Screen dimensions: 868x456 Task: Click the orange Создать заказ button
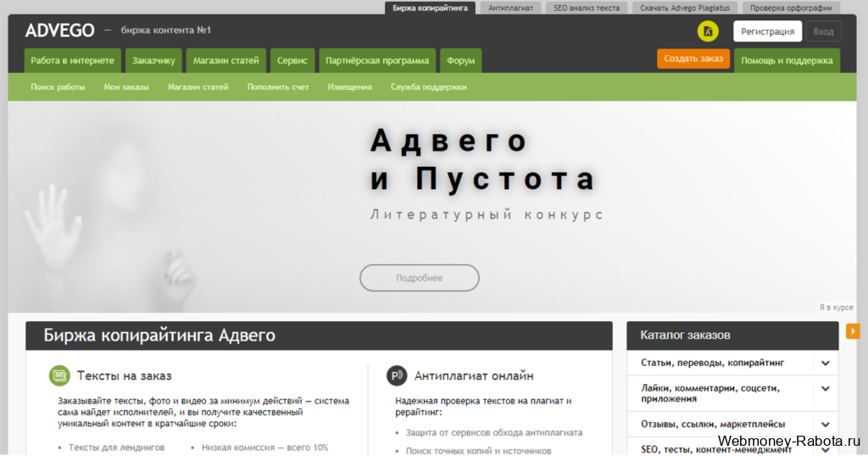[x=693, y=58]
